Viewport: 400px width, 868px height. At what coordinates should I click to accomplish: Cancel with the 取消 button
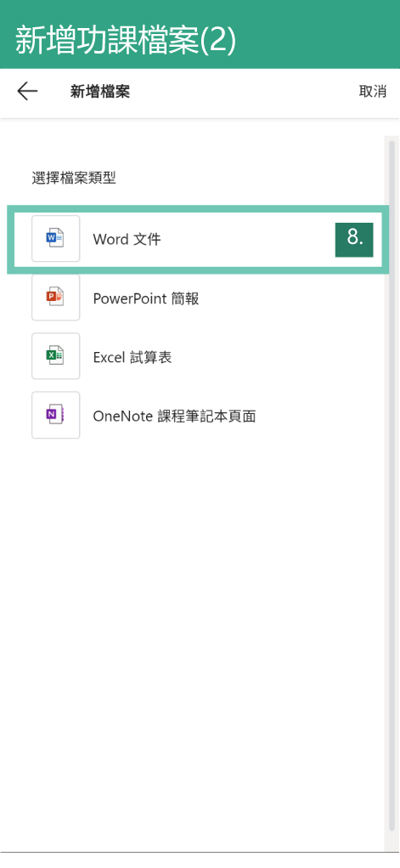[x=372, y=91]
